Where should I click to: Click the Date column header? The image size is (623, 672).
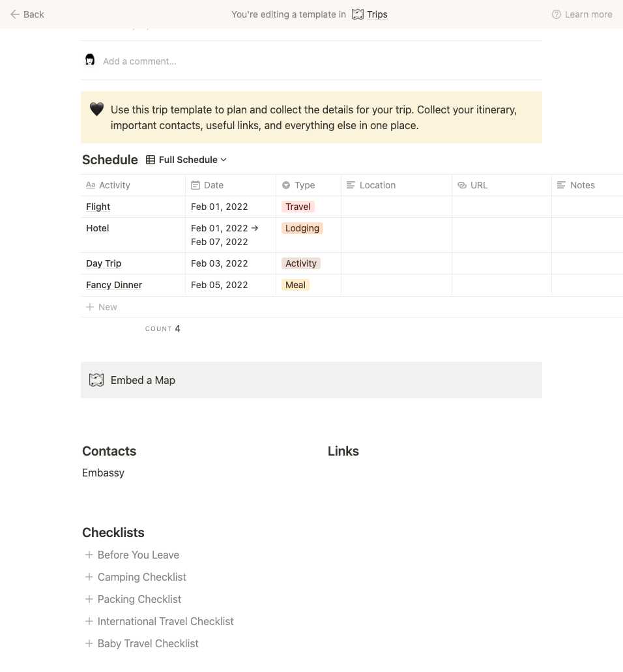pos(214,185)
